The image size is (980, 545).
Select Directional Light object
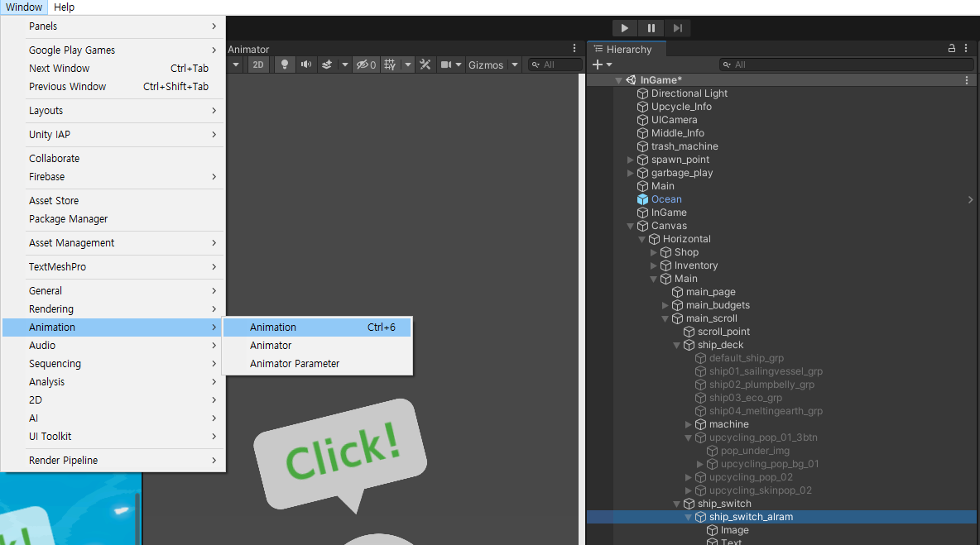(689, 93)
